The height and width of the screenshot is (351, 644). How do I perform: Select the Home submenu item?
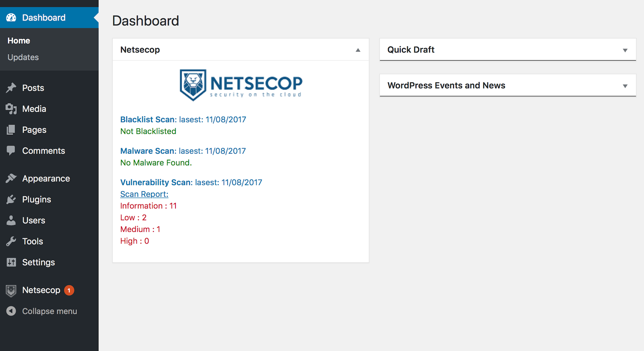click(x=19, y=41)
